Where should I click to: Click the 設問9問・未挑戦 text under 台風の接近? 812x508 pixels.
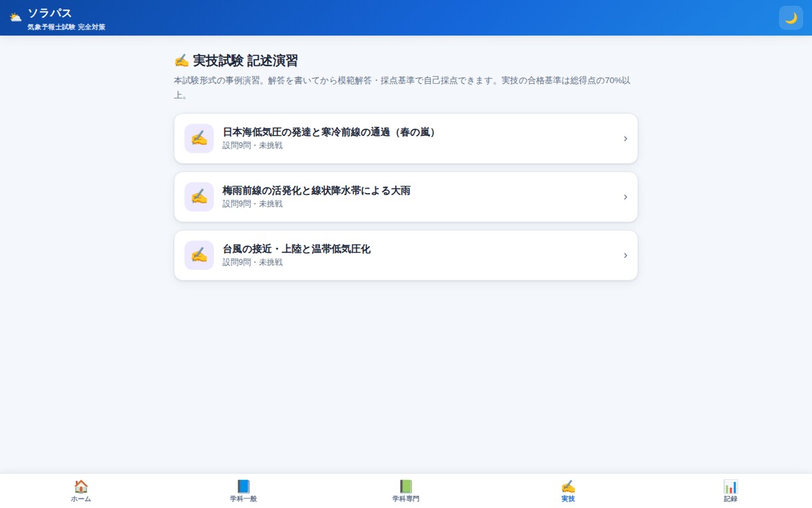(252, 262)
